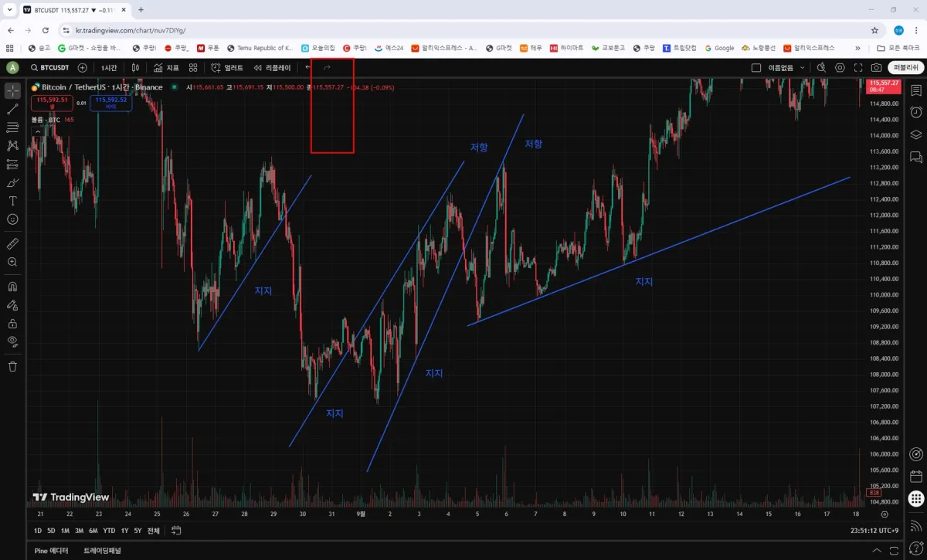Add symbol to compare with plus icon
Screen dimensions: 927x560
[x=83, y=68]
